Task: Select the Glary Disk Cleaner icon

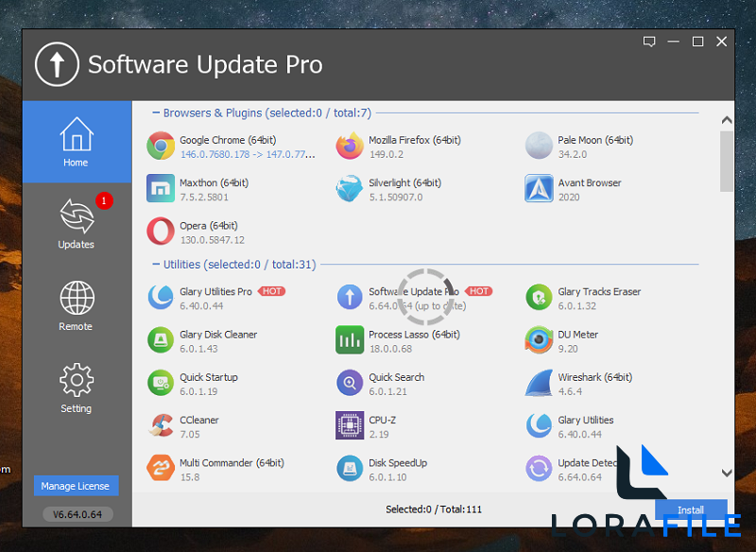Action: pos(160,339)
